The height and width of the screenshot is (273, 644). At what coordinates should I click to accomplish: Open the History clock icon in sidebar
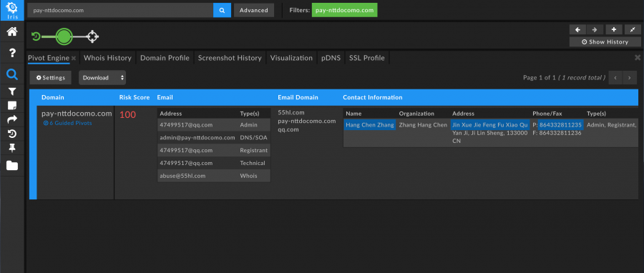click(12, 134)
